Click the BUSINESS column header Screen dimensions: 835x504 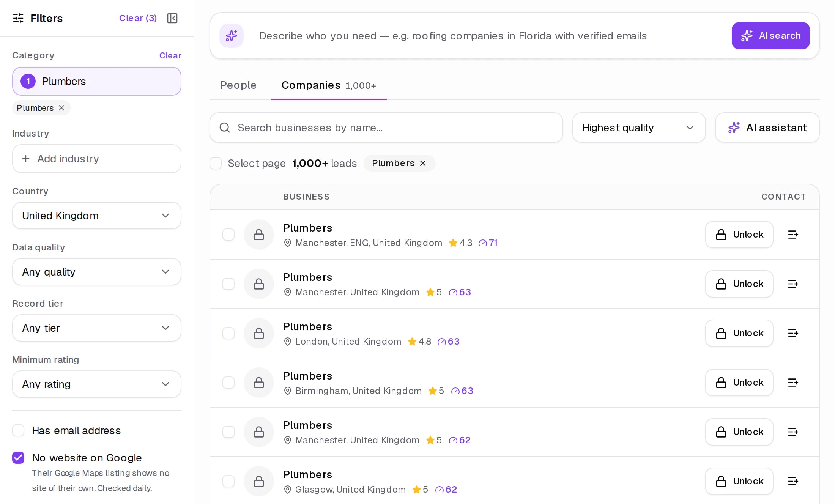(x=306, y=197)
